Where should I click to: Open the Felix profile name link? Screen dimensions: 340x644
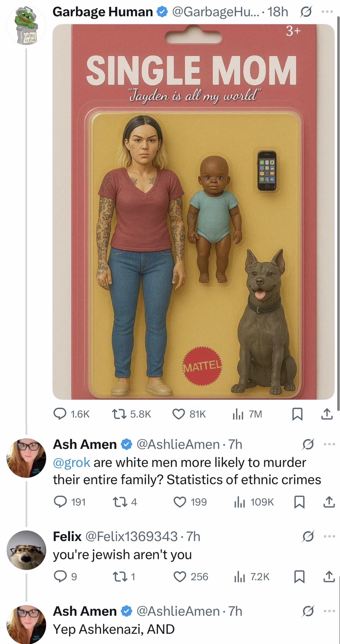point(67,536)
